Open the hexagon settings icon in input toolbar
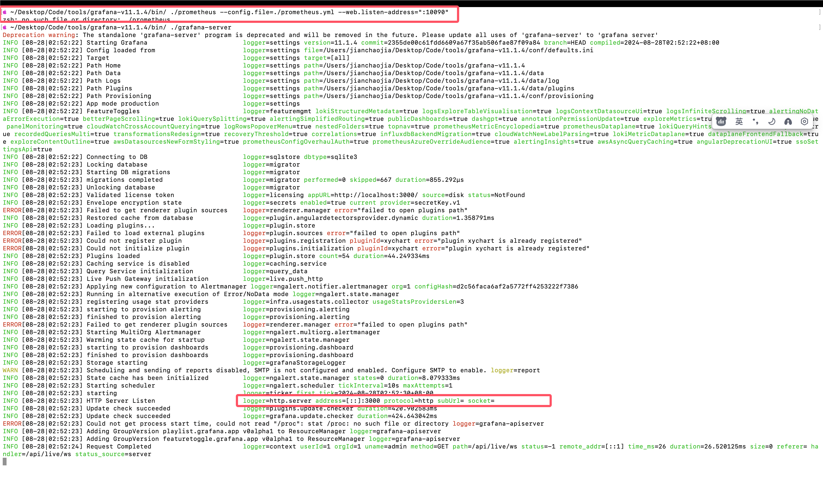Image resolution: width=823 pixels, height=504 pixels. pyautogui.click(x=804, y=121)
